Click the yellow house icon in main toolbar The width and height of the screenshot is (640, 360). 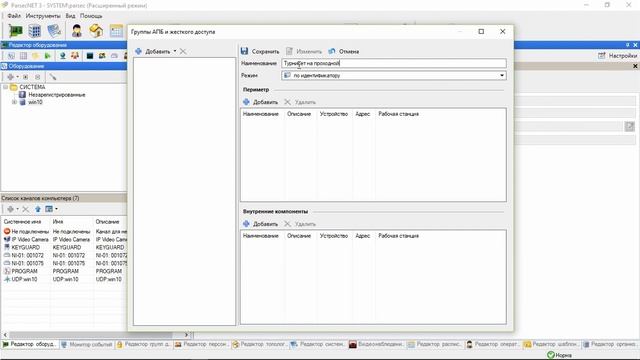point(96,31)
